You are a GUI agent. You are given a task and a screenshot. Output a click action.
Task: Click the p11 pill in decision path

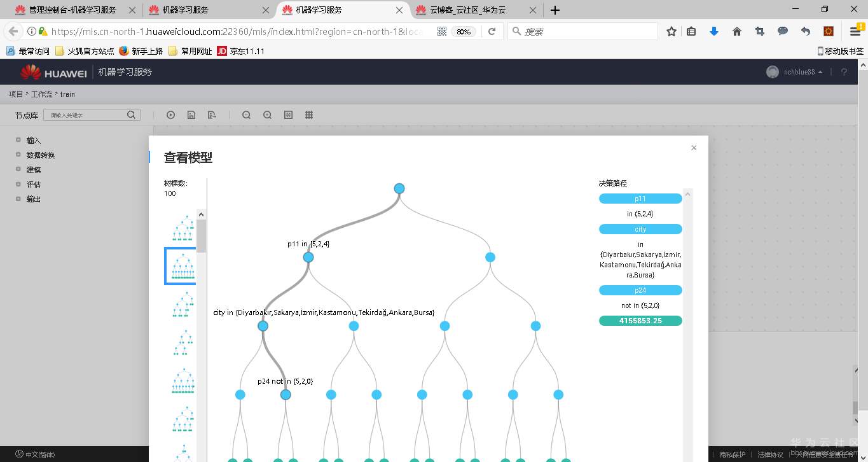coord(640,199)
